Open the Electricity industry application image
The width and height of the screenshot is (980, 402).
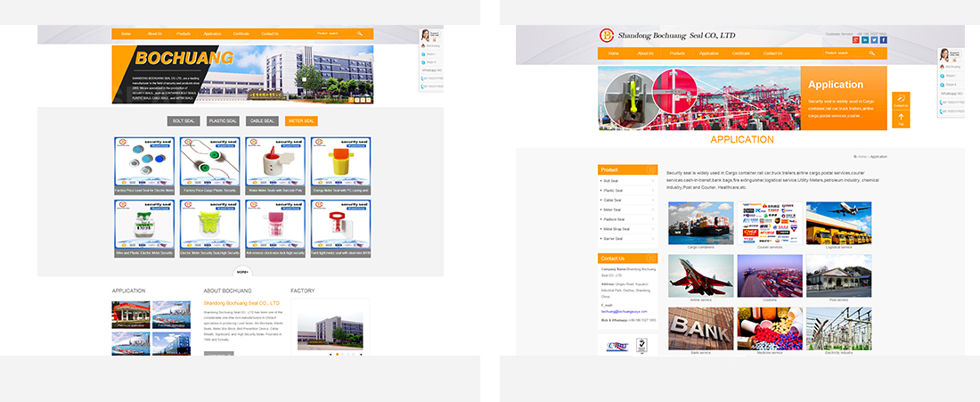coord(838,328)
